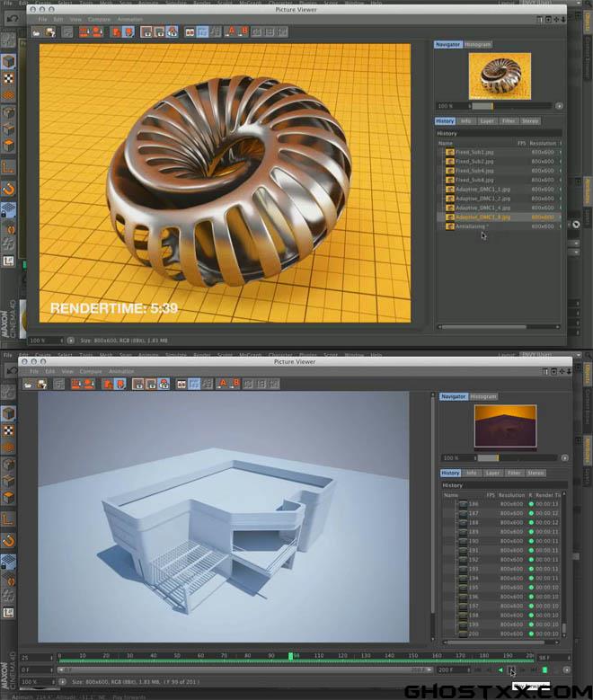
Task: Select Fixed_Sub4.jpg in History list
Action: pyautogui.click(x=500, y=171)
